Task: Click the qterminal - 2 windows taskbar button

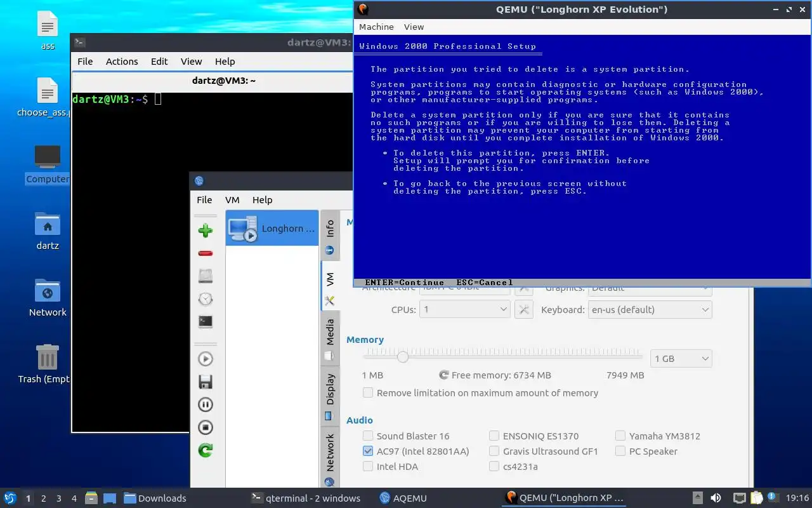Action: click(x=306, y=498)
